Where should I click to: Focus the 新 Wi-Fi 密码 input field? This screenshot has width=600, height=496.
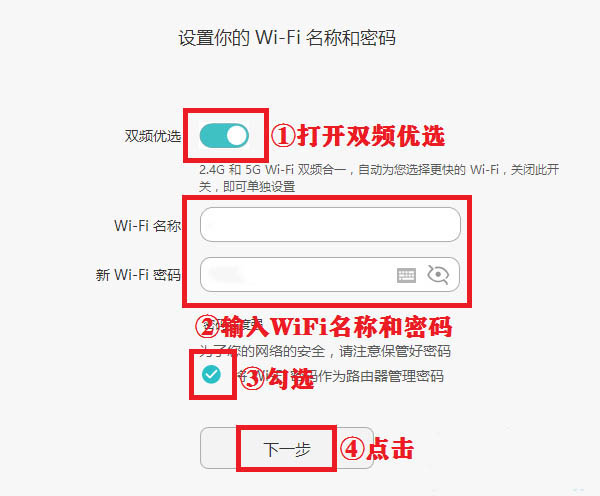tap(330, 274)
